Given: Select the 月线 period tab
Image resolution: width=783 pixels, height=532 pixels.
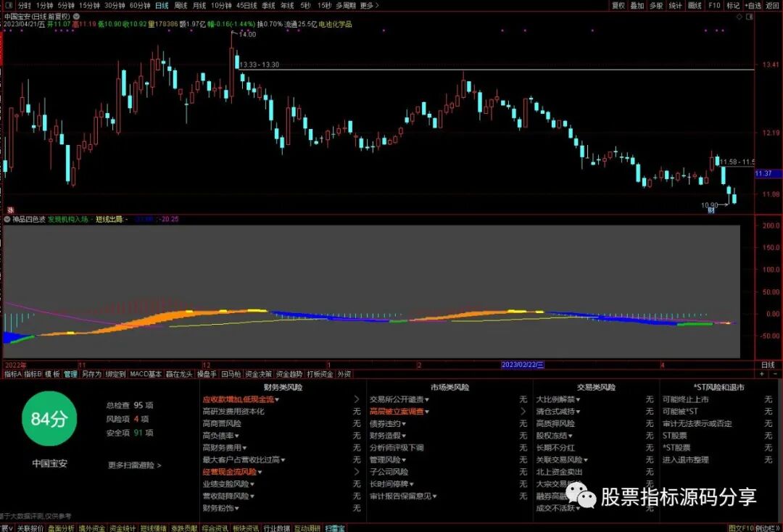Looking at the screenshot, I should 199,6.
